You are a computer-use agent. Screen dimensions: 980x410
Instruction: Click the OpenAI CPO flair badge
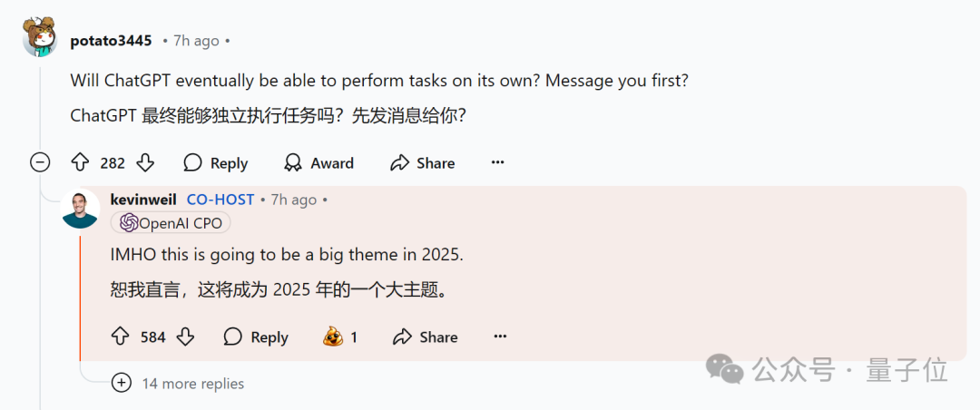coord(171,223)
